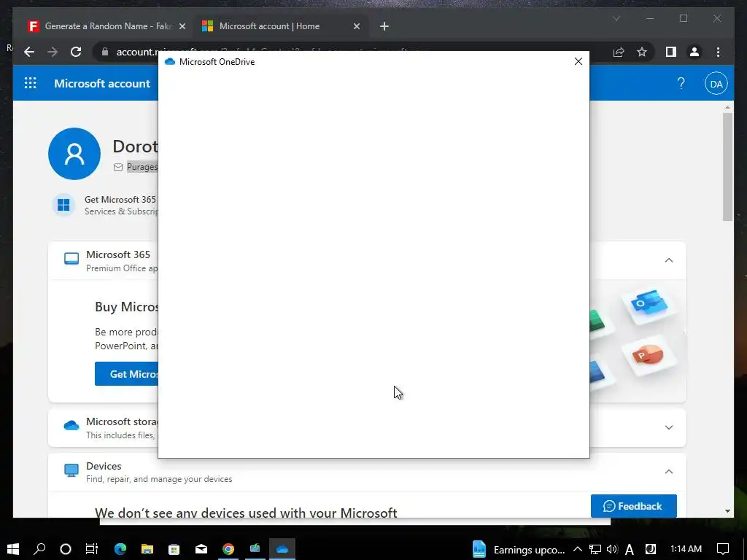
Task: Open network tray icon
Action: pyautogui.click(x=595, y=550)
